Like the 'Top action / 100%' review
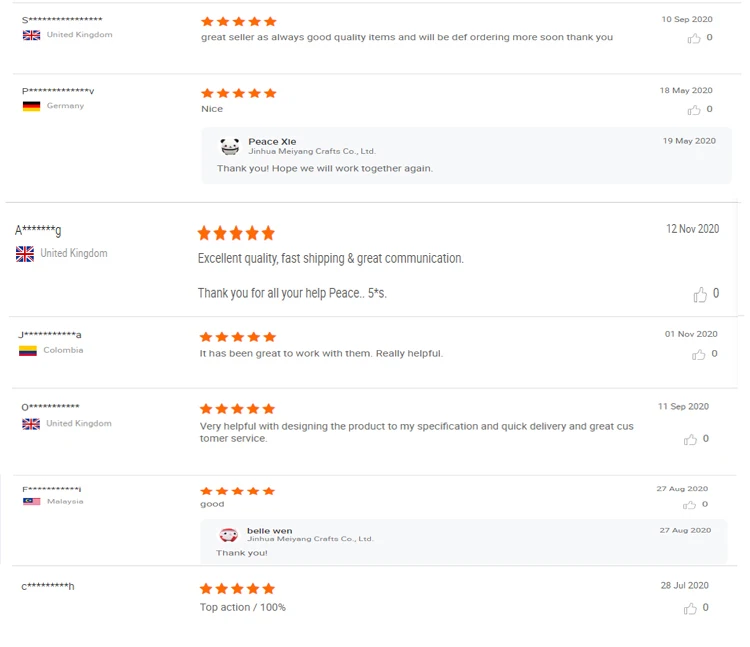This screenshot has height=647, width=750. click(690, 608)
